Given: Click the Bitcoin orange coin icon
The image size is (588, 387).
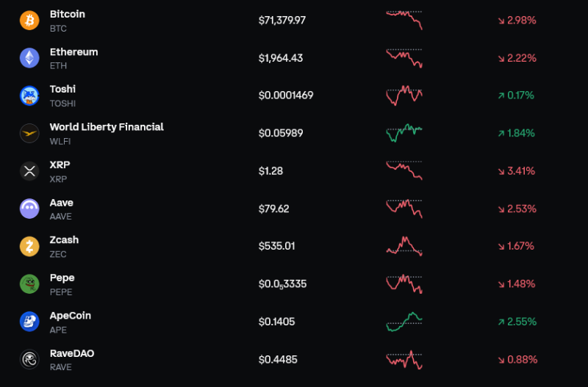Looking at the screenshot, I should (29, 21).
